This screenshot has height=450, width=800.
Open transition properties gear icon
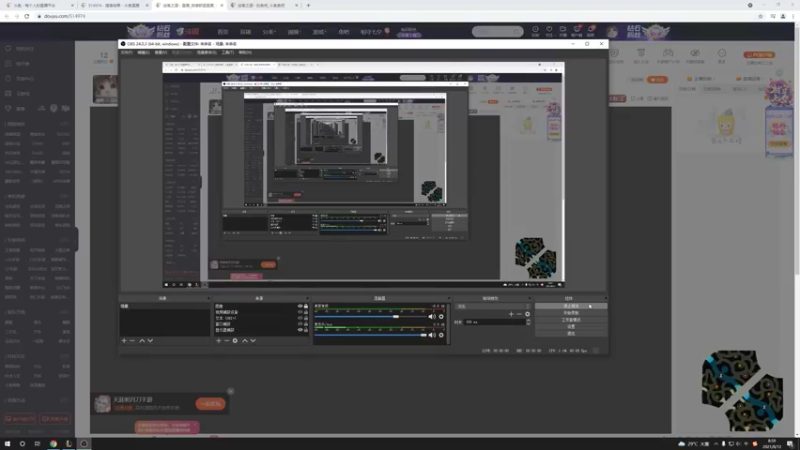click(528, 314)
